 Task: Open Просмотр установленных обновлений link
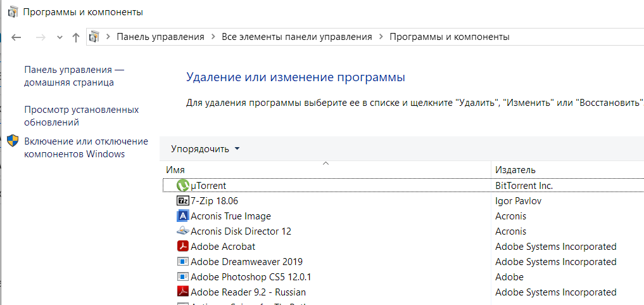tap(81, 116)
